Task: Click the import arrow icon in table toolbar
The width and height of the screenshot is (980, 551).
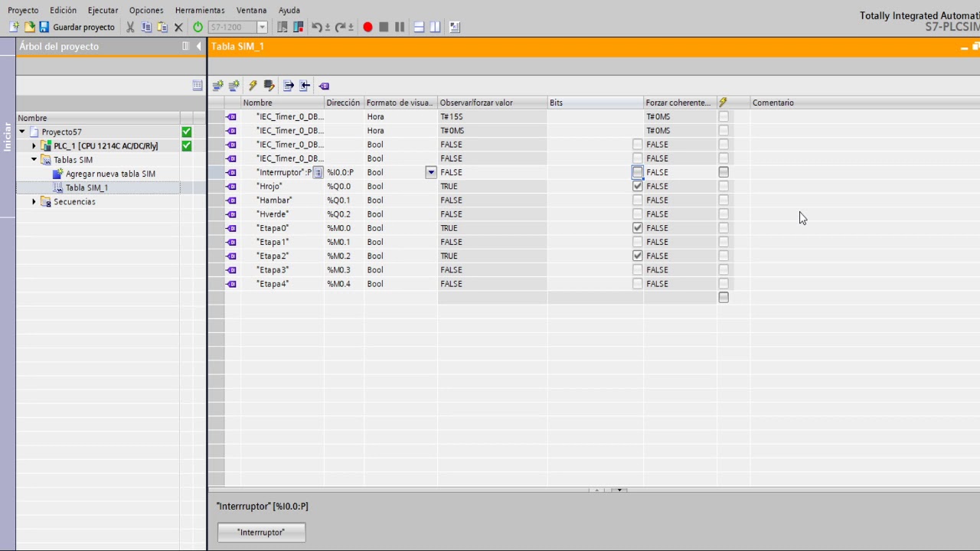Action: [x=305, y=86]
